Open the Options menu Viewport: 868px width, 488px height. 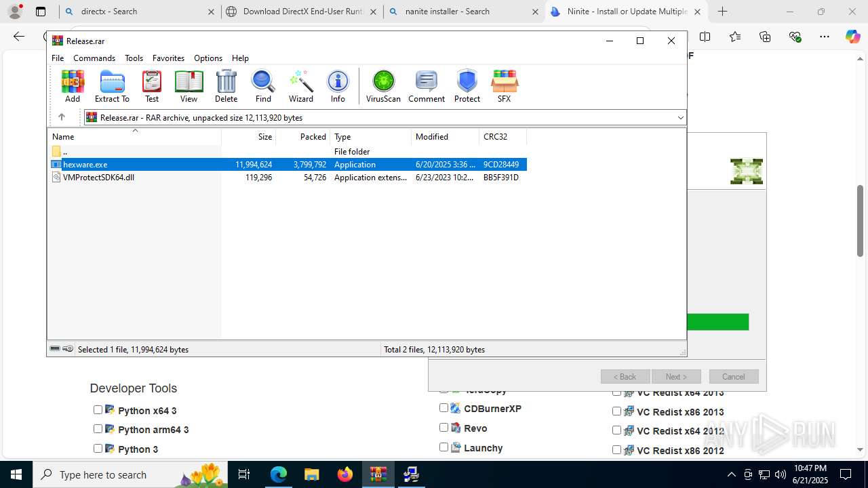pos(208,58)
